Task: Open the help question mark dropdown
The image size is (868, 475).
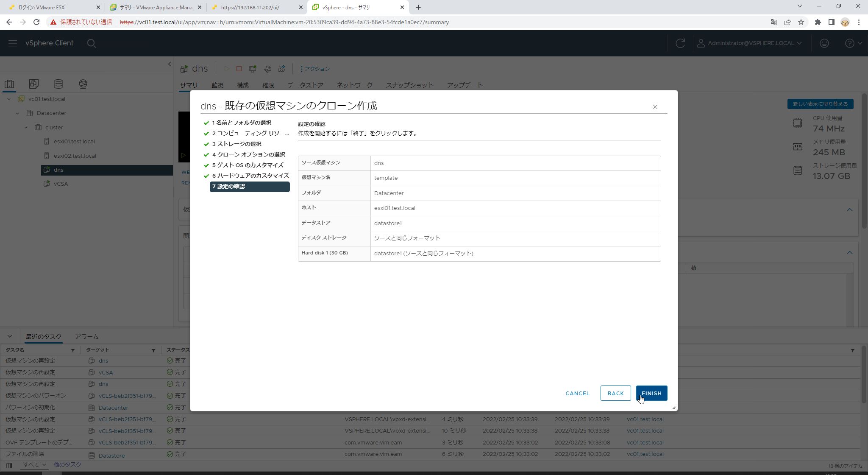Action: 854,43
